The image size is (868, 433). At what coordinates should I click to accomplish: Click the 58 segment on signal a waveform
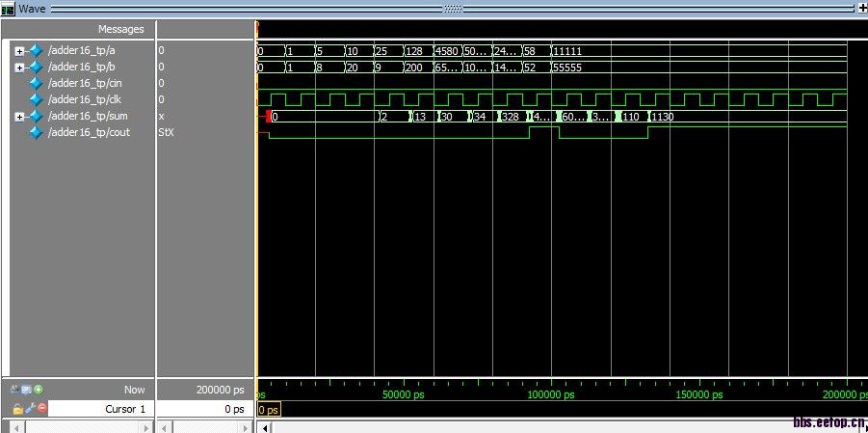[537, 51]
